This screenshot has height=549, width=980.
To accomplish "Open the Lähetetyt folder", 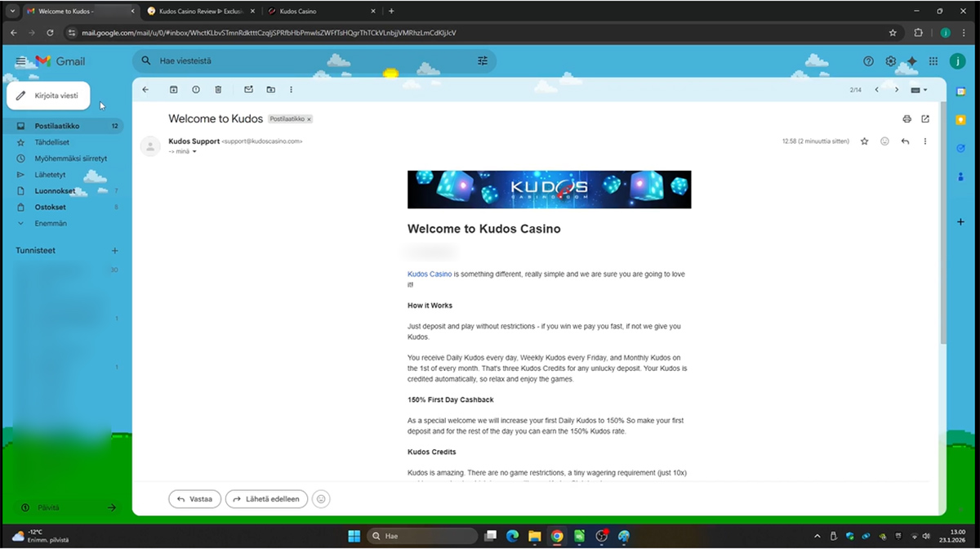I will 50,175.
